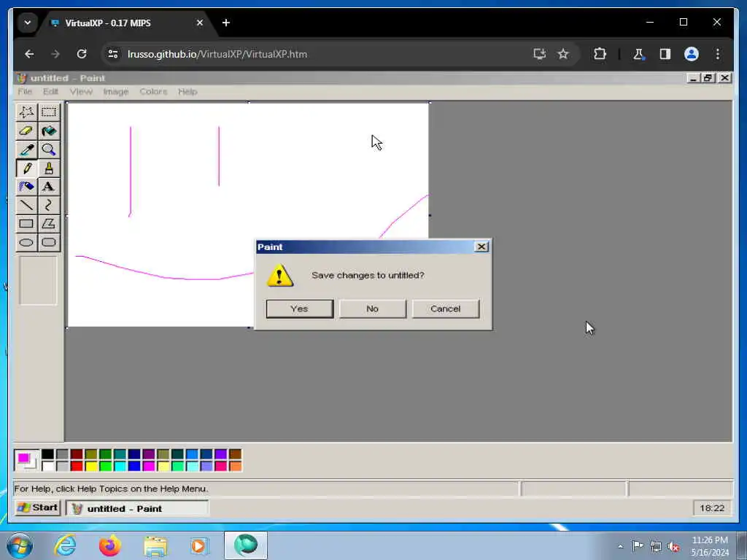Launch Internet Explorer from the taskbar
The width and height of the screenshot is (747, 560).
point(65,545)
